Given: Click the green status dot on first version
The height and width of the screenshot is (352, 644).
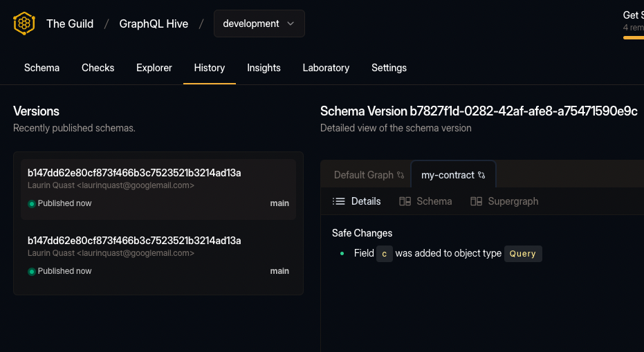Looking at the screenshot, I should pyautogui.click(x=32, y=204).
